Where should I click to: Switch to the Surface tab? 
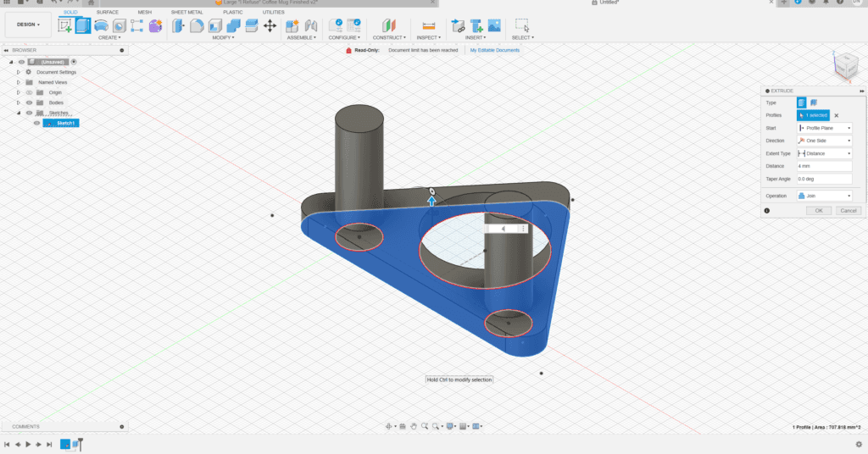point(108,12)
